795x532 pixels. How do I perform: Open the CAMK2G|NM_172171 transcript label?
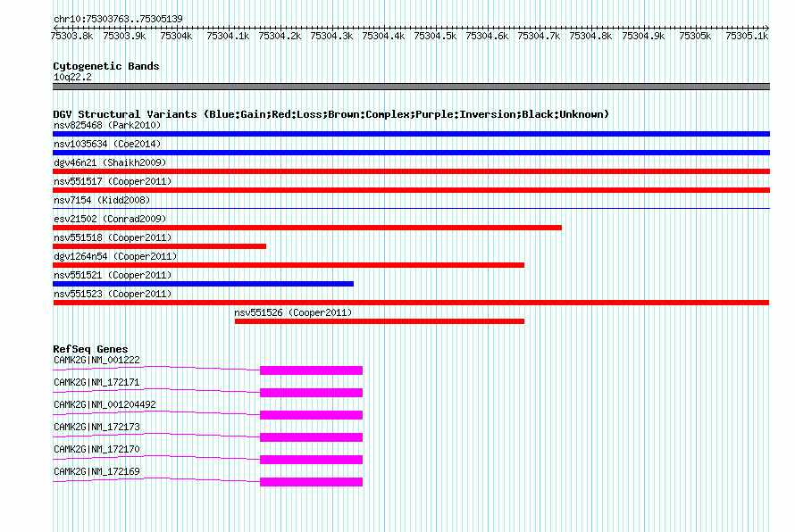[96, 383]
